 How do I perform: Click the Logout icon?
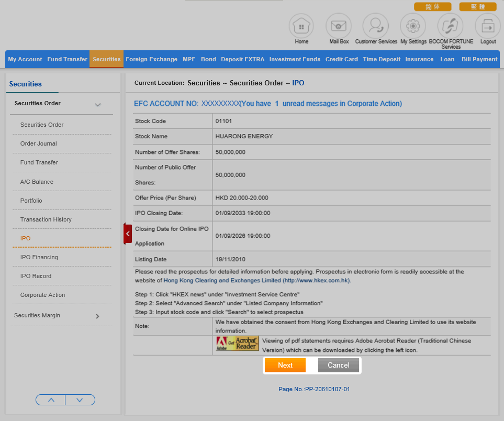coord(487,26)
